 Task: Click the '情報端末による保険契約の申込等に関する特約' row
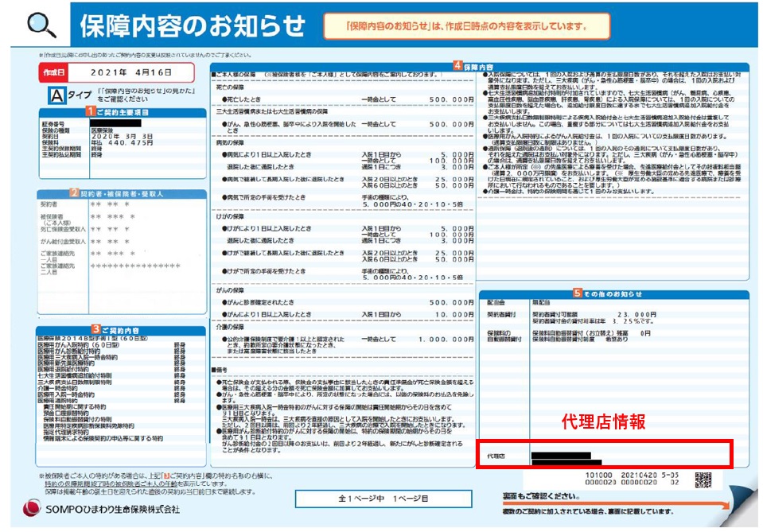point(103,438)
